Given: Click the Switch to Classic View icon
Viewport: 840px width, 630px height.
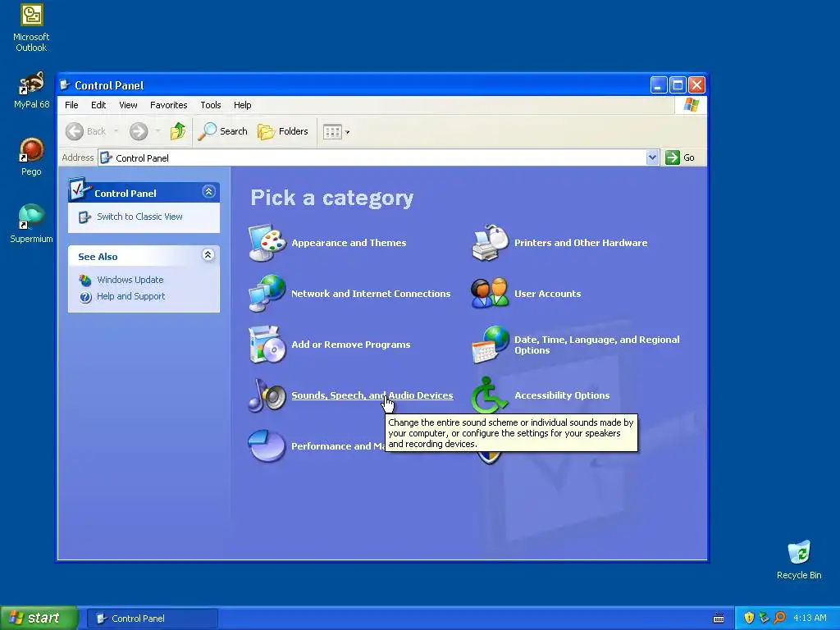Looking at the screenshot, I should [x=85, y=217].
